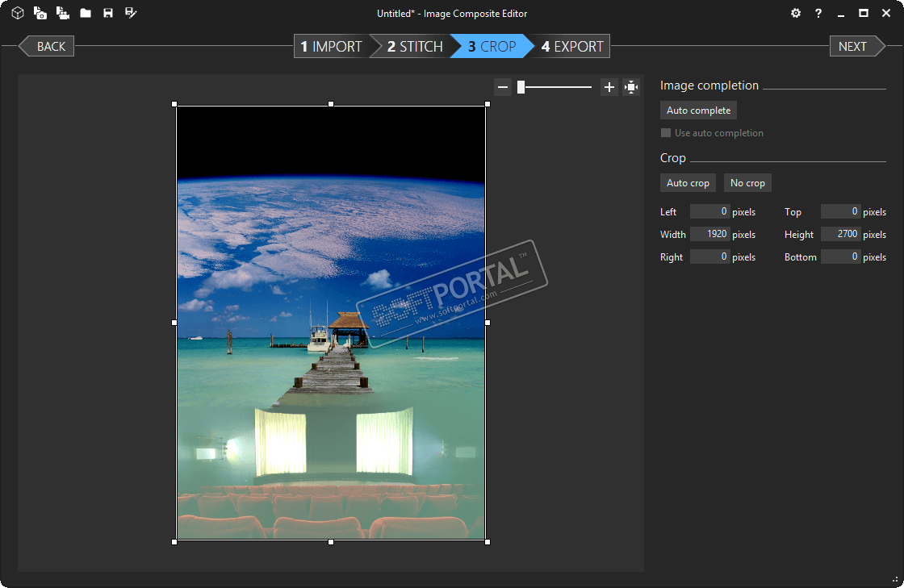Click the bottom-left crop handle
Image resolution: width=904 pixels, height=588 pixels.
[x=174, y=542]
